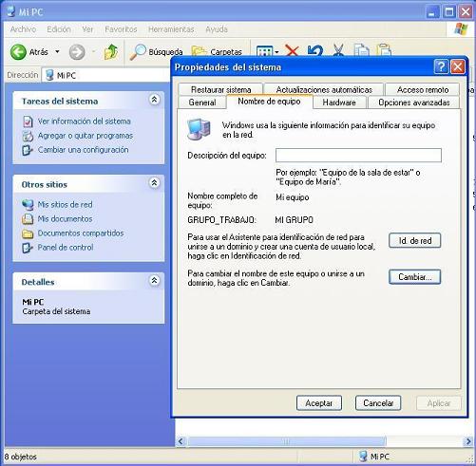Open the Archivo menu
Screen dimensions: 476x466
[x=23, y=29]
